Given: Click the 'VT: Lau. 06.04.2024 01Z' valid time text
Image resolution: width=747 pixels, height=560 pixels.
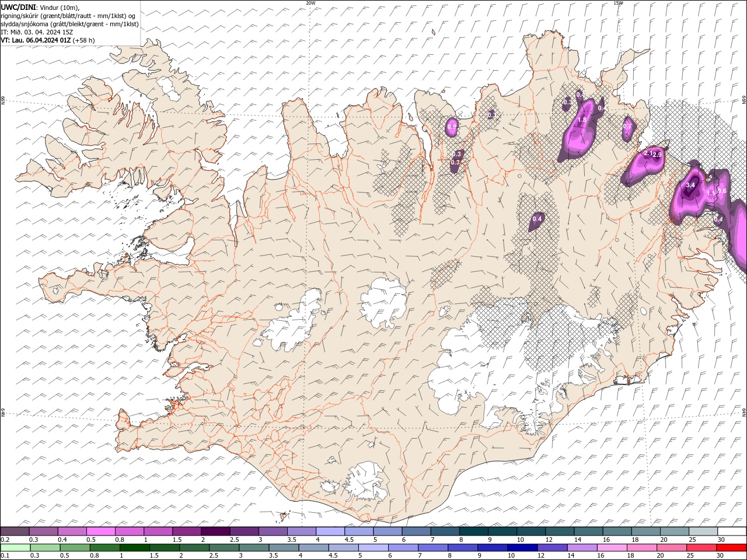Looking at the screenshot, I should pyautogui.click(x=35, y=40).
